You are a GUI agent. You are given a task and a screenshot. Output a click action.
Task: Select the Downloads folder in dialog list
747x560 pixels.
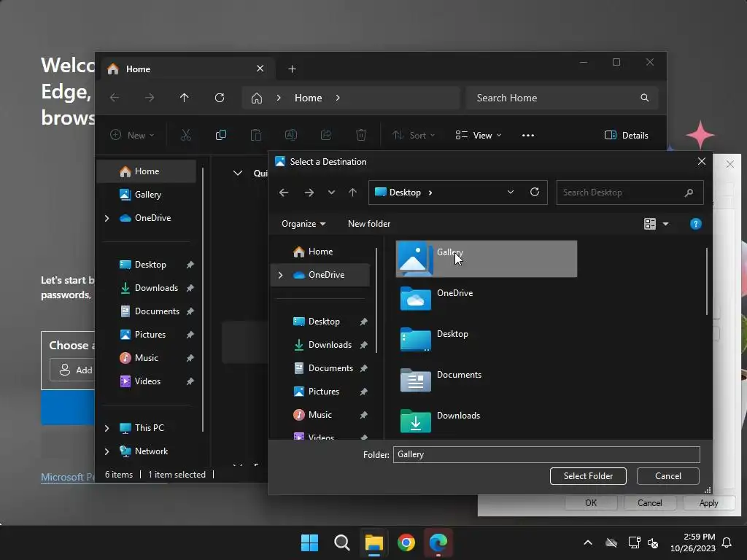coord(487,421)
